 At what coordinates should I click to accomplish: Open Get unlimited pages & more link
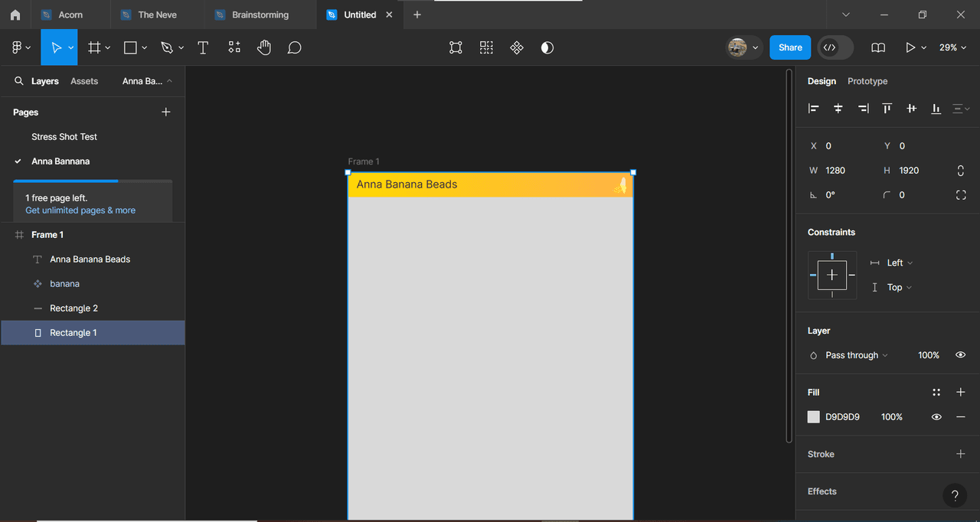click(80, 210)
